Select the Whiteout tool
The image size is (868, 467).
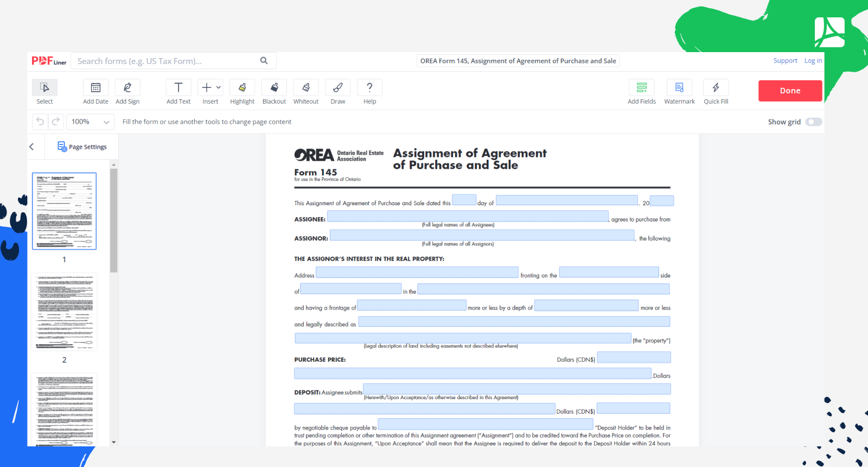click(306, 92)
